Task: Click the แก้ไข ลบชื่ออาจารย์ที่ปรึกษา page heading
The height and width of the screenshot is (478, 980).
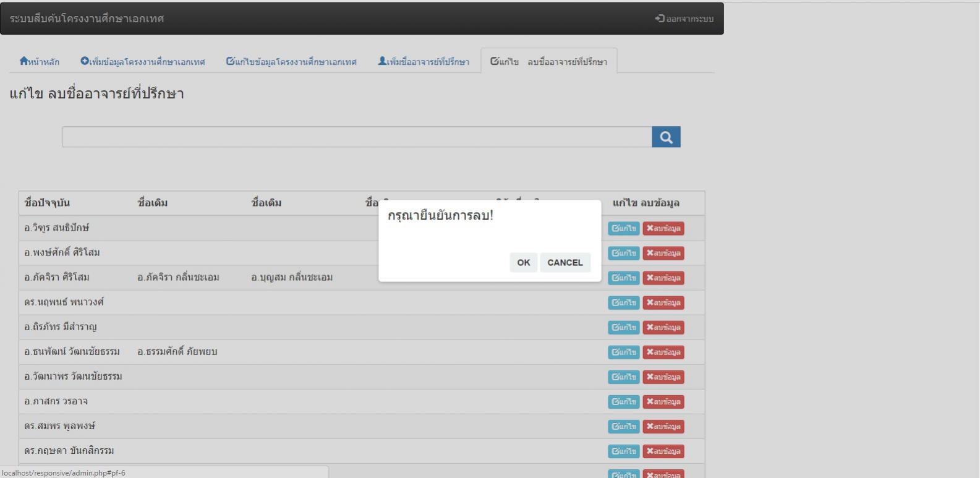Action: [97, 94]
